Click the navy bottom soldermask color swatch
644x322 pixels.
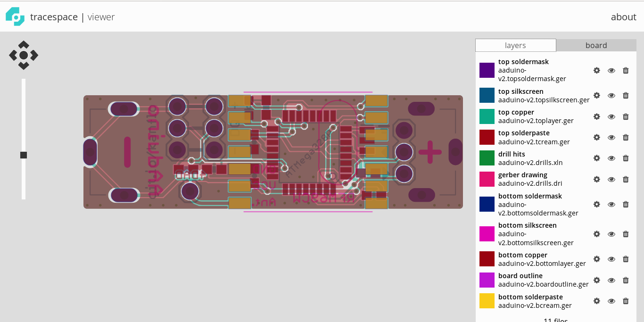pos(487,204)
